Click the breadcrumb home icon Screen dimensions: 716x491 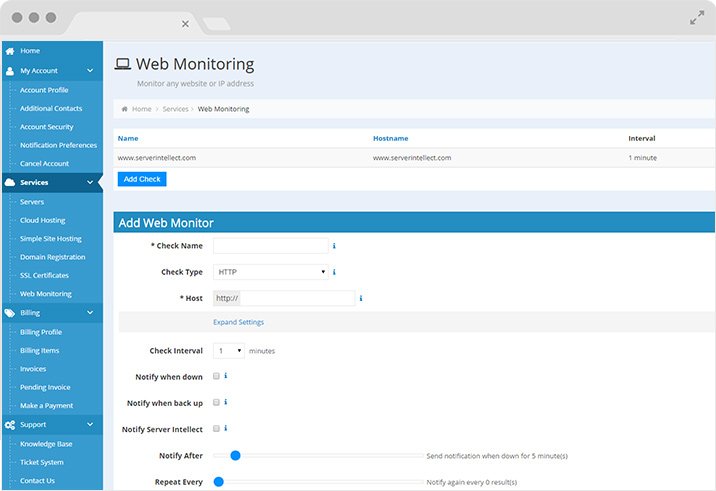point(124,109)
